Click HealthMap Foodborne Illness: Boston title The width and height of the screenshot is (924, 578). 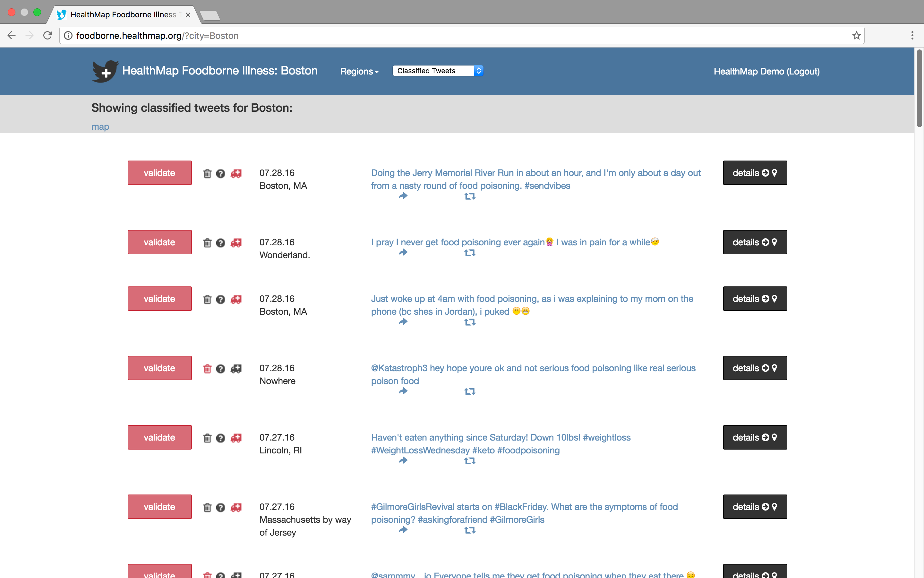pos(220,71)
